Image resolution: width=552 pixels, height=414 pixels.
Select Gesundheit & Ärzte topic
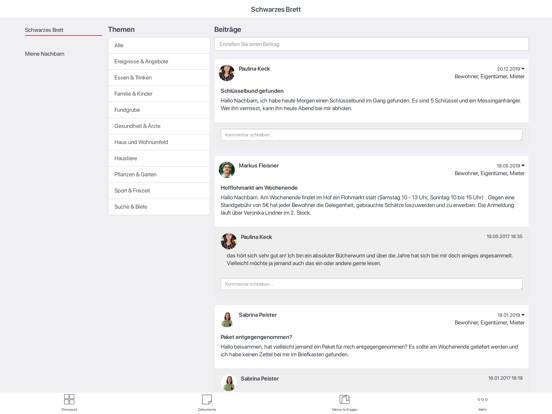[x=159, y=126]
